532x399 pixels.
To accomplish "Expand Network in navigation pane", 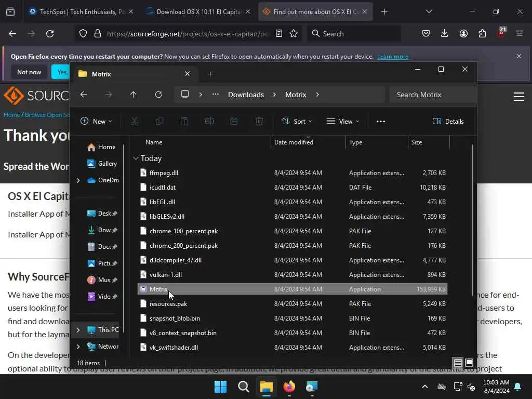I will point(78,347).
